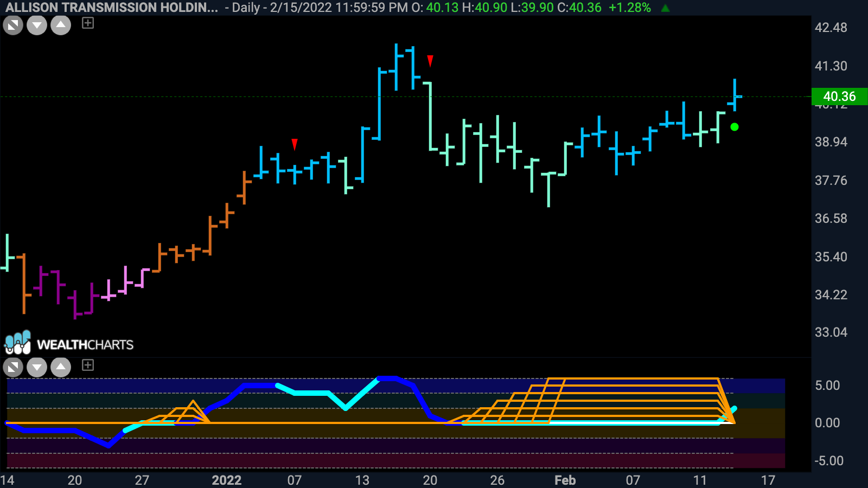Click the green up-triangle change indicator

click(x=665, y=8)
